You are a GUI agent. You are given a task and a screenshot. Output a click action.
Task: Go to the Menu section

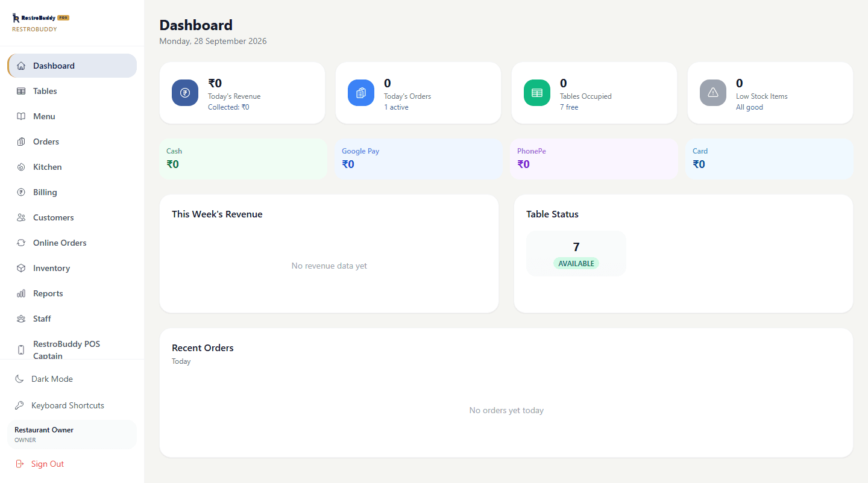[x=72, y=116]
